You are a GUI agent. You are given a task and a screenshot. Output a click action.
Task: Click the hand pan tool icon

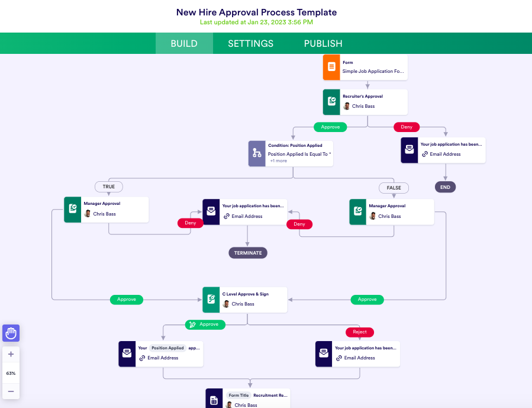pos(11,333)
